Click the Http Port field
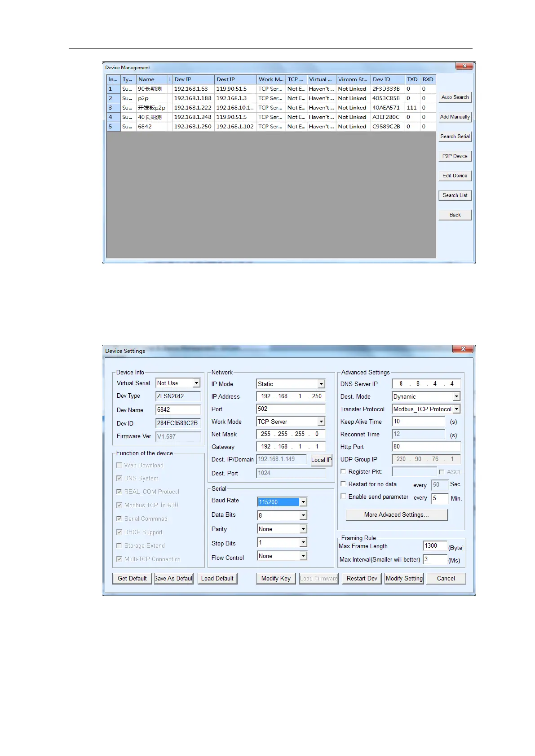 point(426,447)
